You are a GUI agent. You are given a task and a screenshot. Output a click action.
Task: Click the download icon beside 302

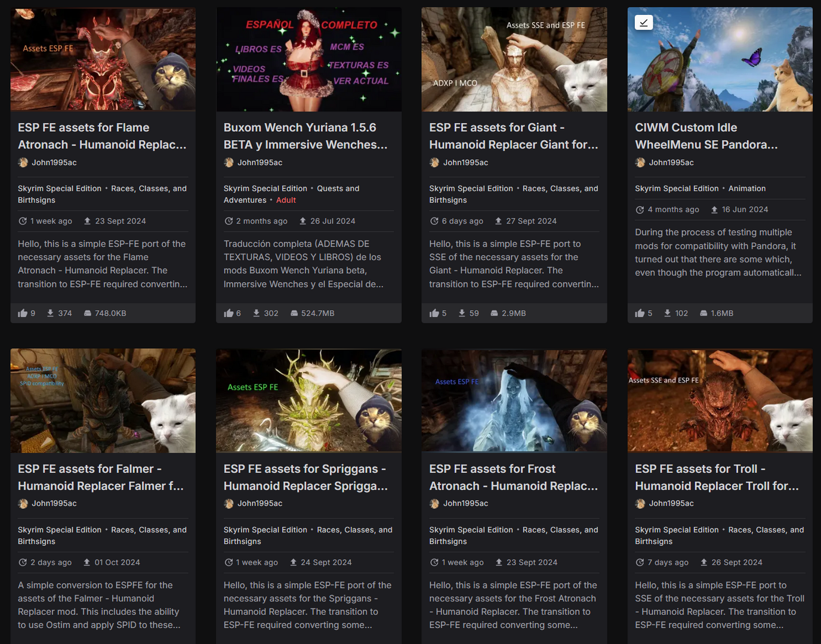pyautogui.click(x=257, y=313)
